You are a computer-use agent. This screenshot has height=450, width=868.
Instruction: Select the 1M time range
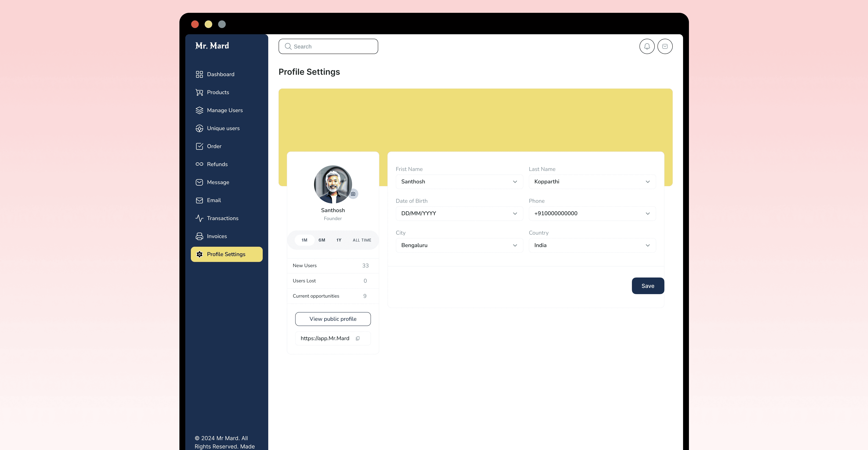click(x=304, y=240)
